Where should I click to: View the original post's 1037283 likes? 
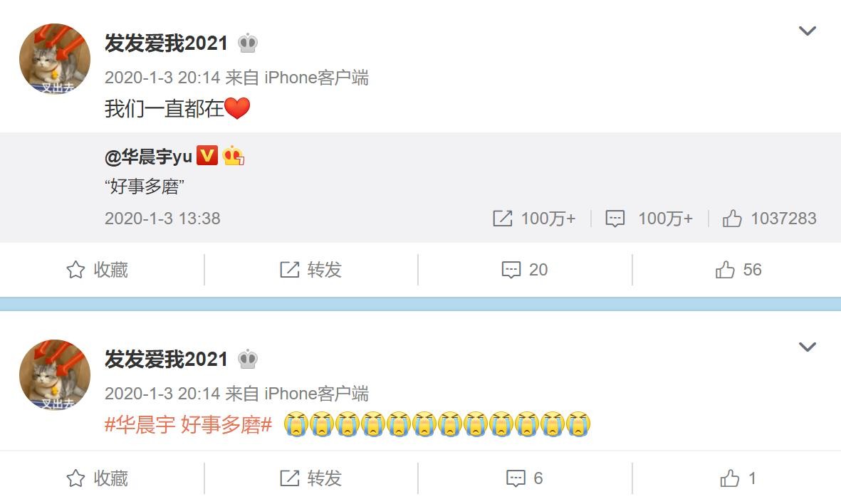tap(769, 219)
